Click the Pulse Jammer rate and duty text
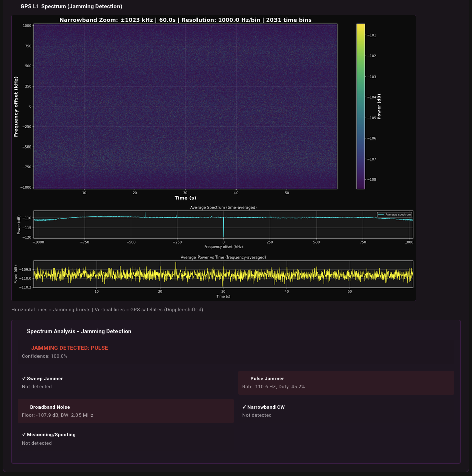This screenshot has height=476, width=472. click(273, 387)
